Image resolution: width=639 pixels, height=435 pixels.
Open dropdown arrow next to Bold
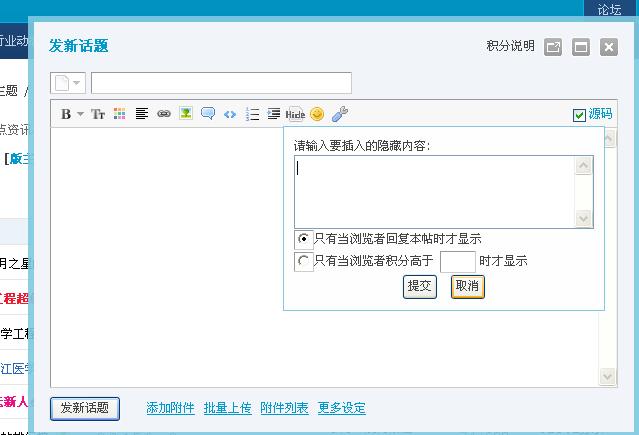(x=80, y=114)
